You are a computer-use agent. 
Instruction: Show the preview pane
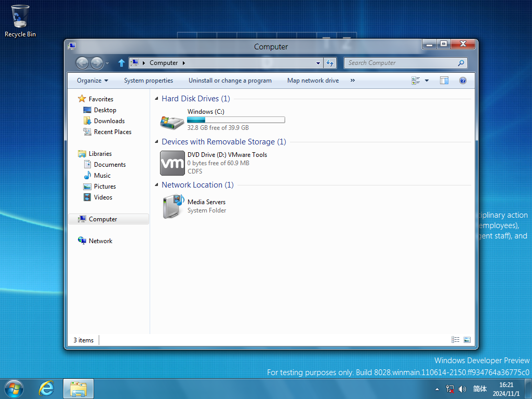pyautogui.click(x=444, y=81)
